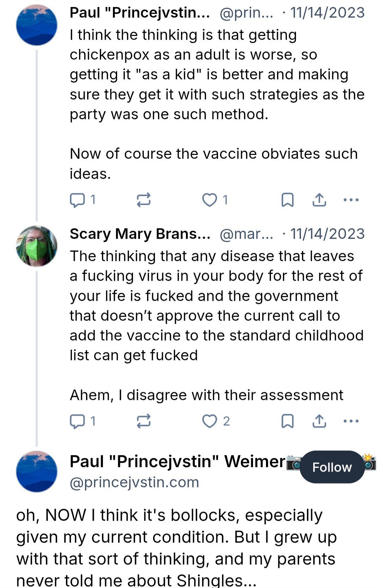Open Paul's avatar on the first post
The image size is (381, 588).
coord(37,25)
